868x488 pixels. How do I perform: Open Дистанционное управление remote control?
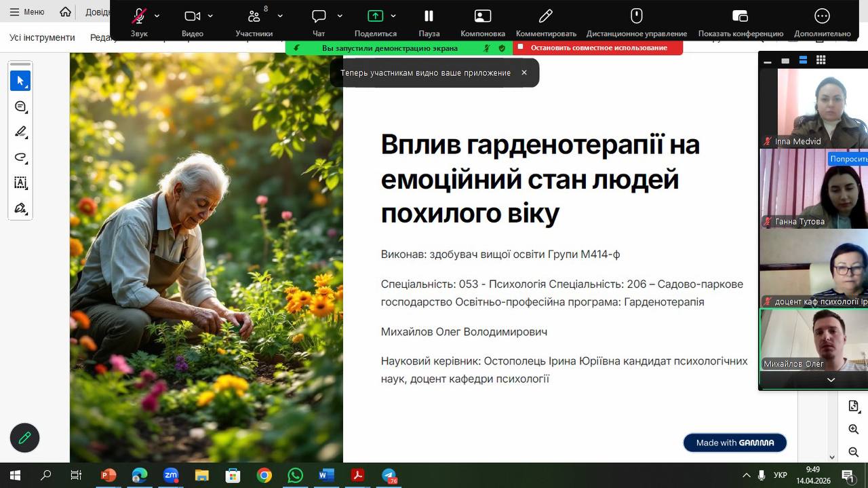click(636, 16)
